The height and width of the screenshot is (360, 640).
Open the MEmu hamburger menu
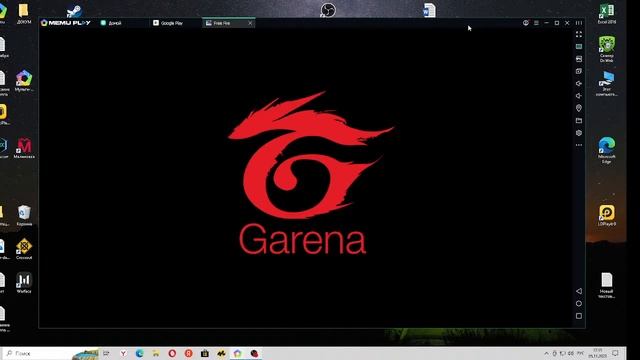[x=536, y=23]
